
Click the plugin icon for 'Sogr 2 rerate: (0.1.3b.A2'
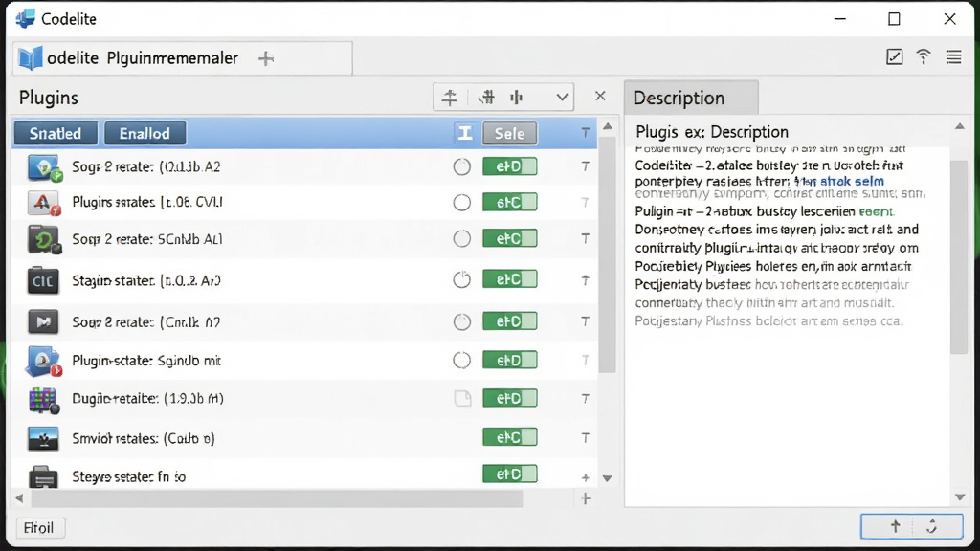pos(44,167)
